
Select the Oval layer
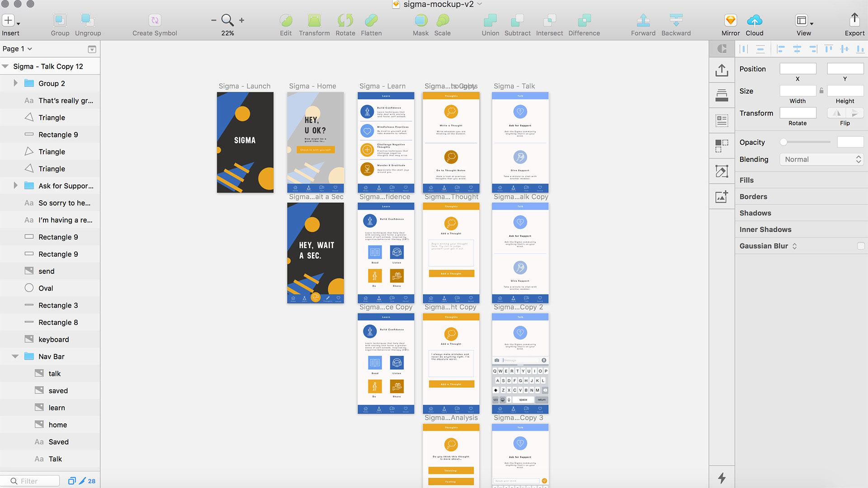click(x=50, y=288)
